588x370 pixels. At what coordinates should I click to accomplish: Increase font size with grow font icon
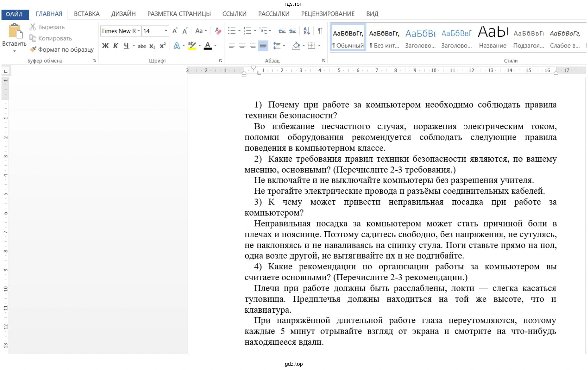click(175, 31)
